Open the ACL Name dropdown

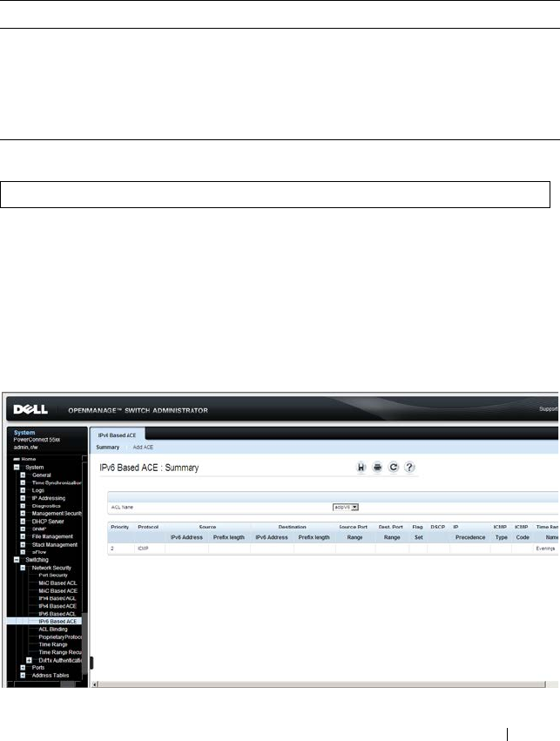[x=346, y=507]
